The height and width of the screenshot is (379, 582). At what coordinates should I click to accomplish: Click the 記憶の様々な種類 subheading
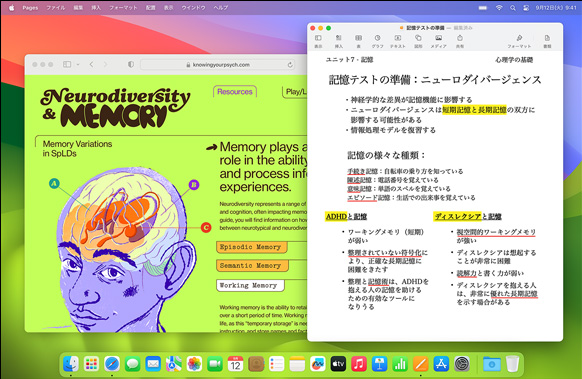(x=386, y=155)
